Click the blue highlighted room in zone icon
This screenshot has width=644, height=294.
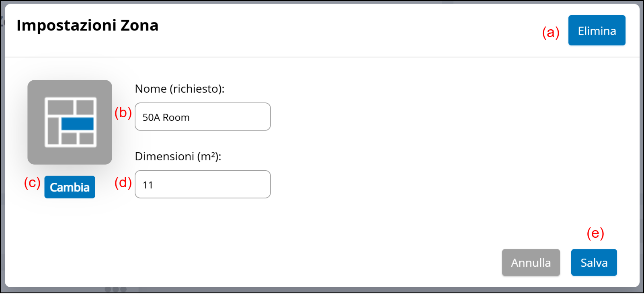point(78,124)
